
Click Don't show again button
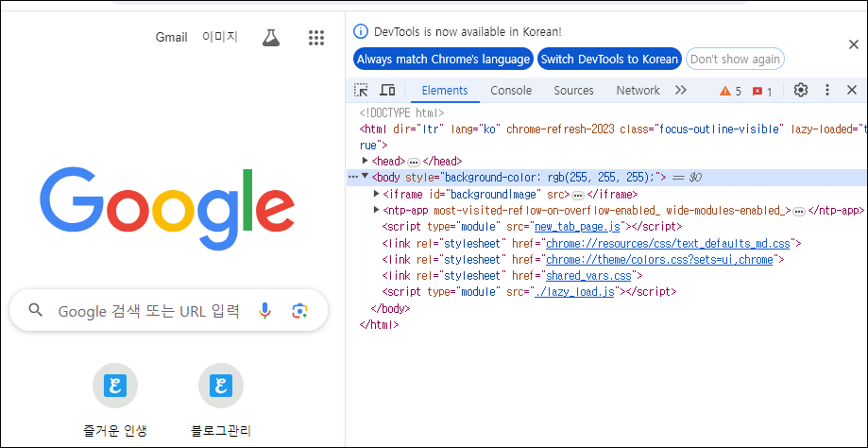point(735,60)
